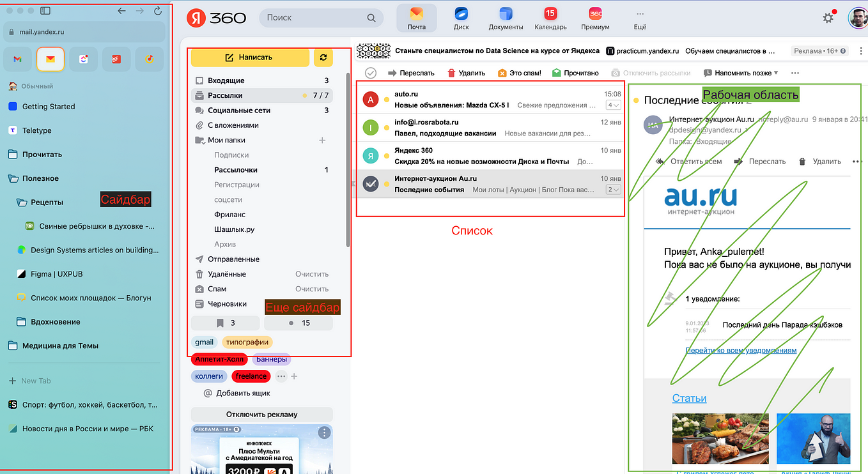
Task: Toggle the select-all messages checkbox
Action: click(x=371, y=73)
